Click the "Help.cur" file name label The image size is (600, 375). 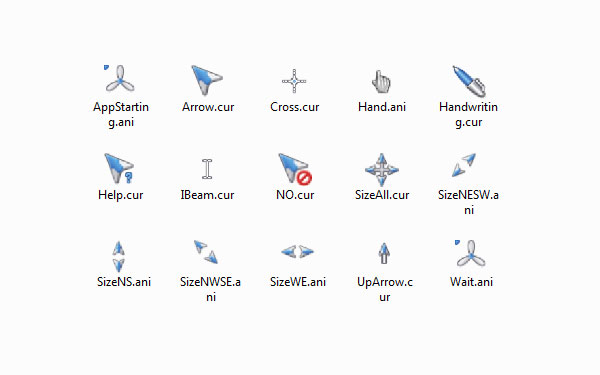121,195
